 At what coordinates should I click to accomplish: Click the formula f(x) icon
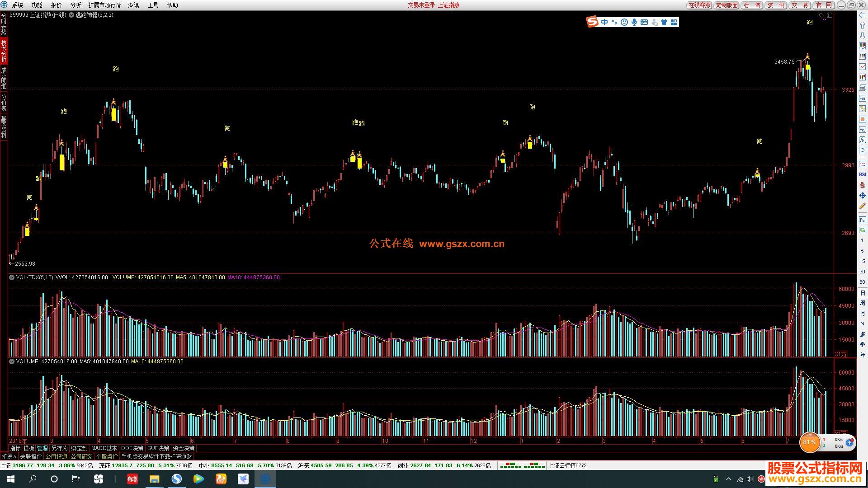[x=862, y=140]
